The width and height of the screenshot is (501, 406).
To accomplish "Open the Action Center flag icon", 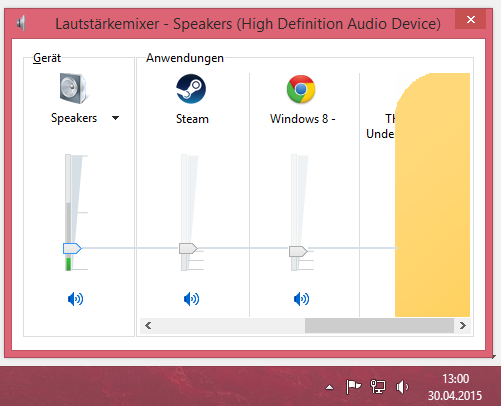I will click(x=353, y=387).
